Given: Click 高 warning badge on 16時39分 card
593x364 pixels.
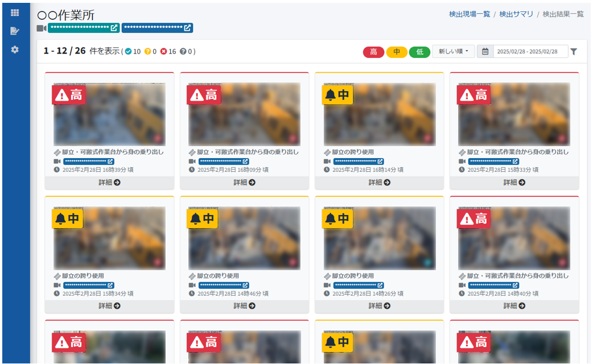Looking at the screenshot, I should tap(69, 95).
